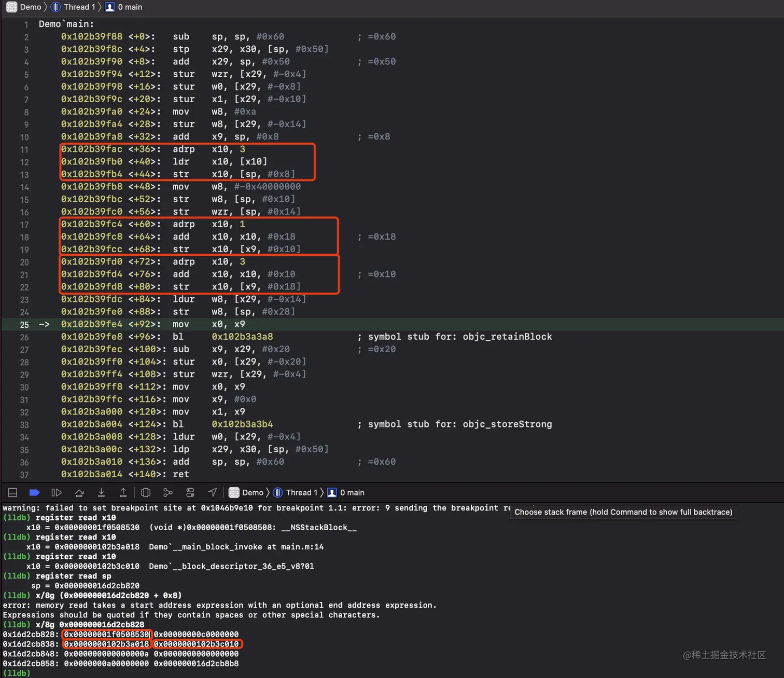Click 'error: memory read takes' console line

(x=219, y=605)
